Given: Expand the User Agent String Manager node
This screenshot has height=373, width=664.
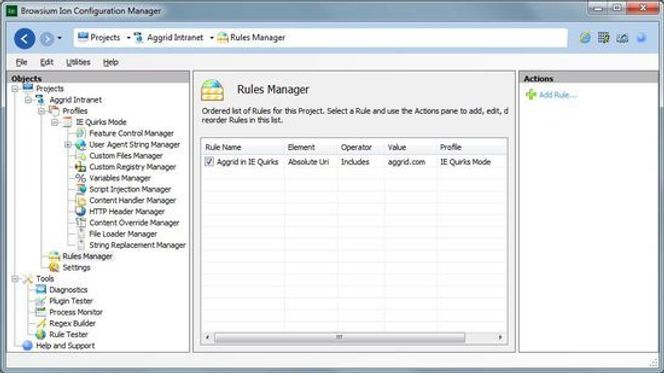Looking at the screenshot, I should coord(68,144).
